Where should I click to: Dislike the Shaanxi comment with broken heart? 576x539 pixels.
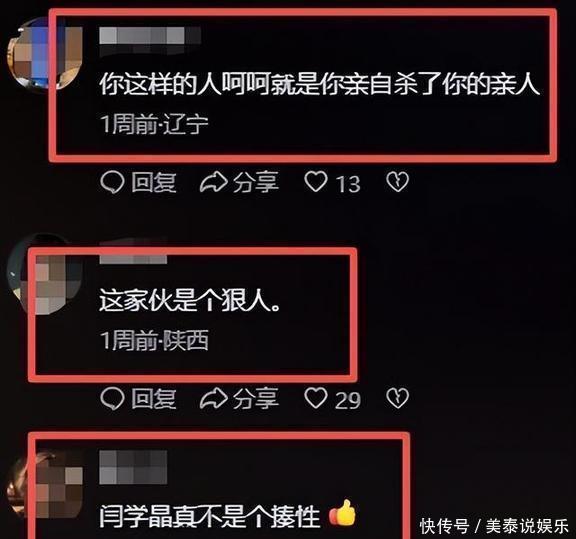click(397, 398)
